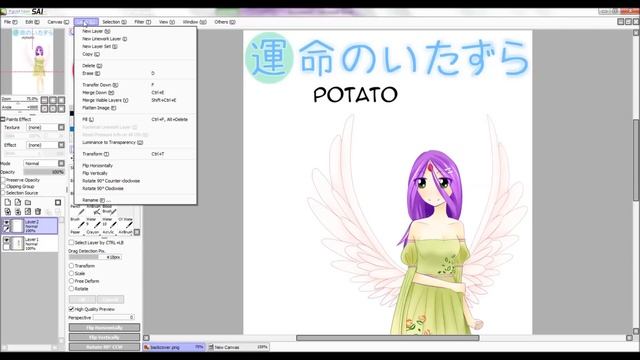
Task: Select the Bold Brush tool
Action: [110, 210]
